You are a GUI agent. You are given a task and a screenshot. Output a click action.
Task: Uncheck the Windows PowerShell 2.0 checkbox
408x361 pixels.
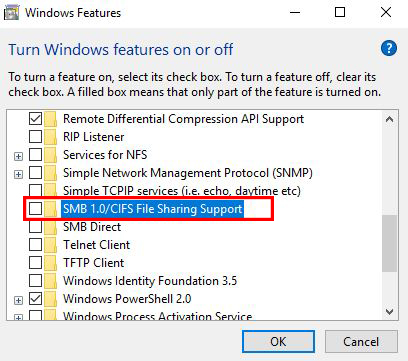pos(35,299)
